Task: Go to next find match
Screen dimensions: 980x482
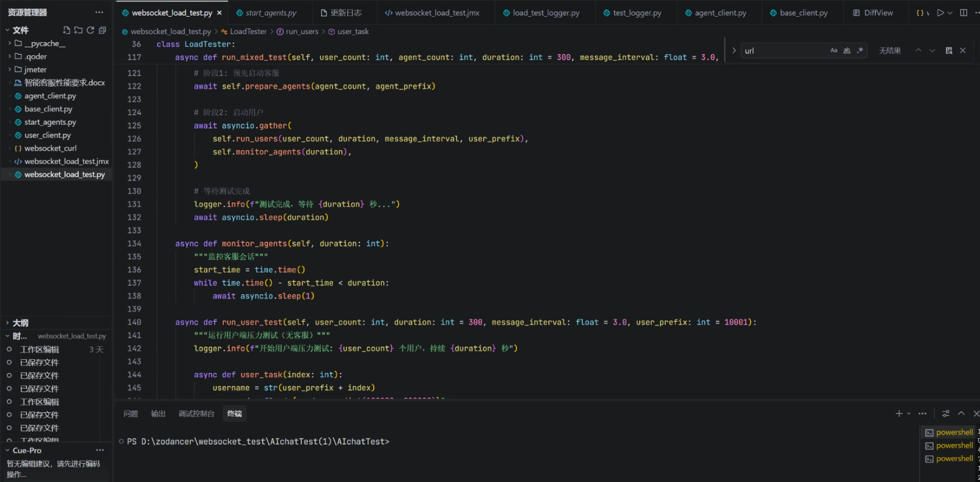Action: click(932, 51)
